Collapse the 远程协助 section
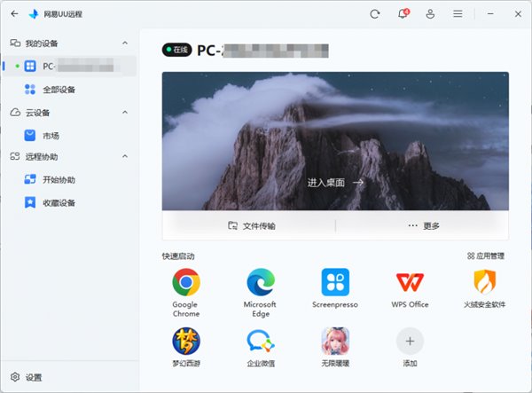 click(x=124, y=157)
